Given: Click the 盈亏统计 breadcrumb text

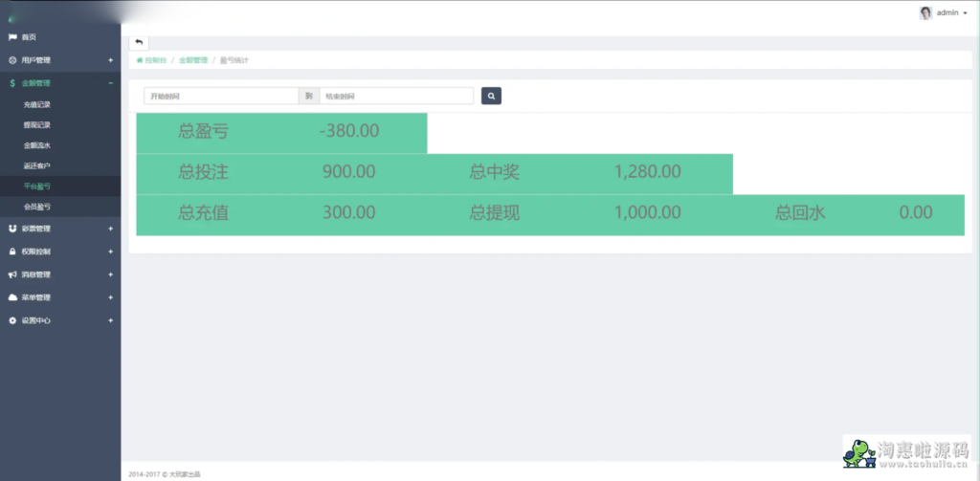Looking at the screenshot, I should pos(235,60).
